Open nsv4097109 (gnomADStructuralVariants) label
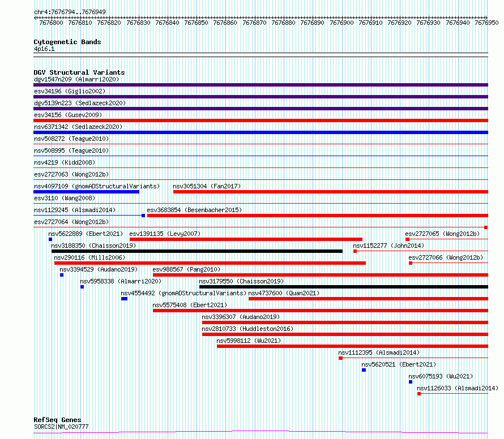Viewport: 504px width, 439px height. coord(97,186)
